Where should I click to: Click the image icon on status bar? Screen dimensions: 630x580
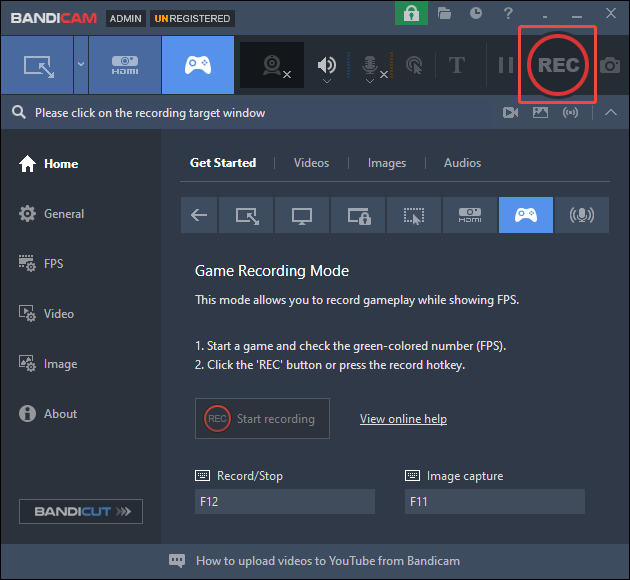(x=540, y=112)
